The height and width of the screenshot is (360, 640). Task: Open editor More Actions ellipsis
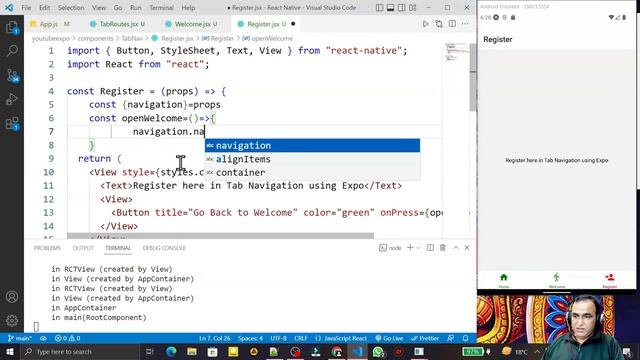coord(465,24)
